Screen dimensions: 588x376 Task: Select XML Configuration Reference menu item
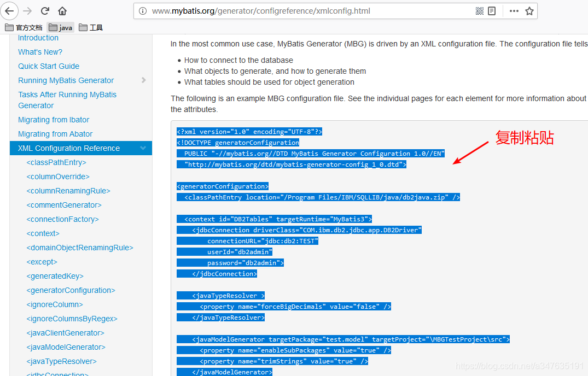click(x=80, y=148)
